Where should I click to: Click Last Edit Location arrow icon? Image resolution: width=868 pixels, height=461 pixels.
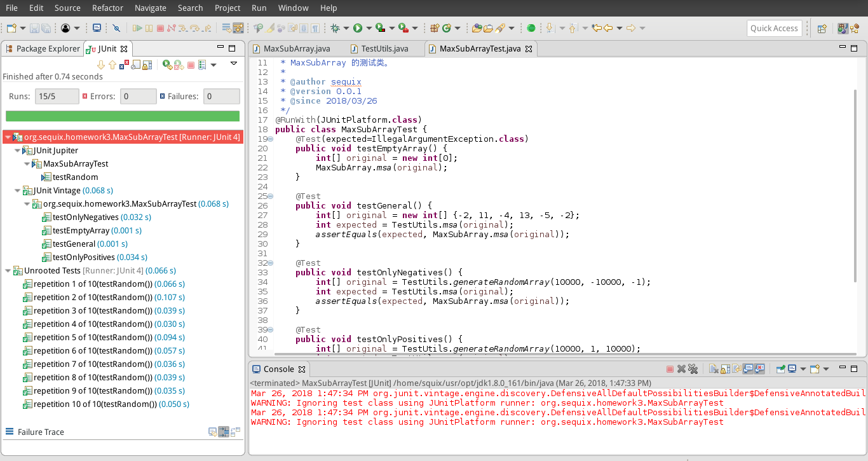[x=597, y=28]
